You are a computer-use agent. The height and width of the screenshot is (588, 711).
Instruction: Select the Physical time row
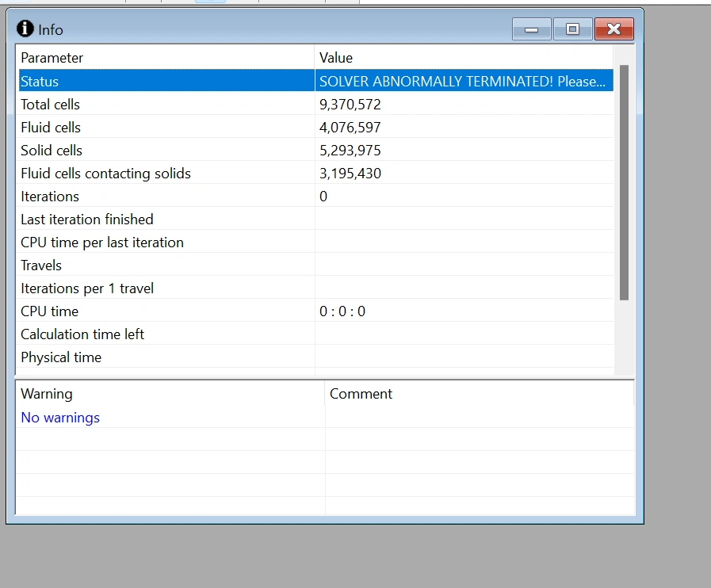pyautogui.click(x=316, y=357)
